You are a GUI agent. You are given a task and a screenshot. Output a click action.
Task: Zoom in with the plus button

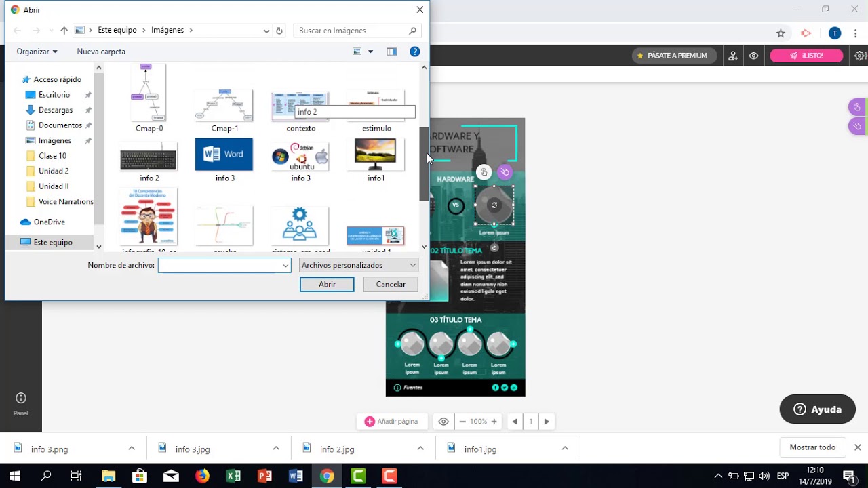tap(494, 422)
